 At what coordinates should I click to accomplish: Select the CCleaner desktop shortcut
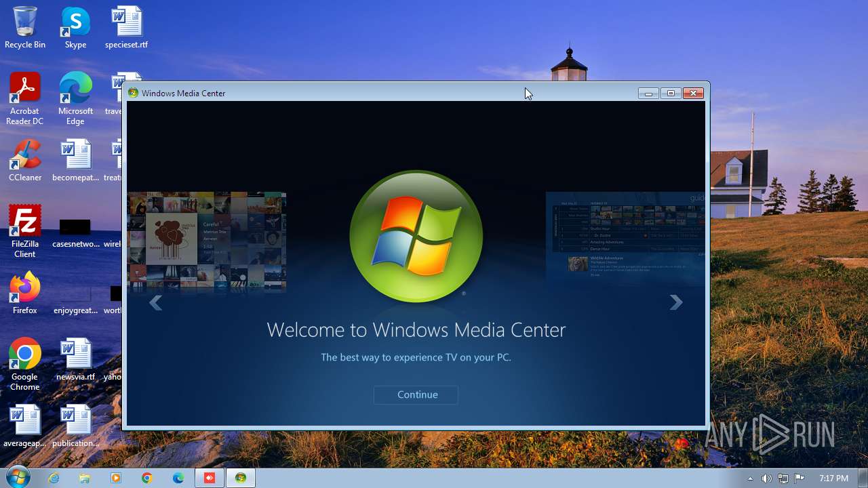tap(25, 161)
